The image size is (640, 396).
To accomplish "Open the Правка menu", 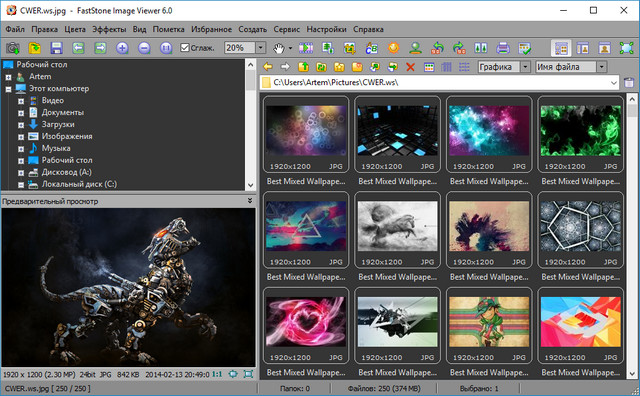I will 44,29.
